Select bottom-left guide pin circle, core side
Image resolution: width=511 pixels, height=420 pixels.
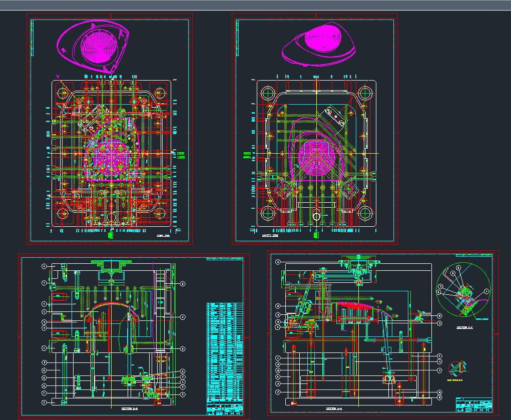click(x=63, y=214)
